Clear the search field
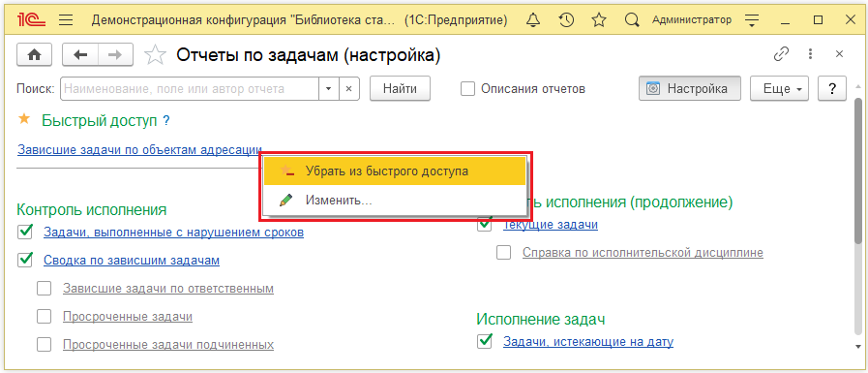This screenshot has width=868, height=373. click(x=348, y=89)
